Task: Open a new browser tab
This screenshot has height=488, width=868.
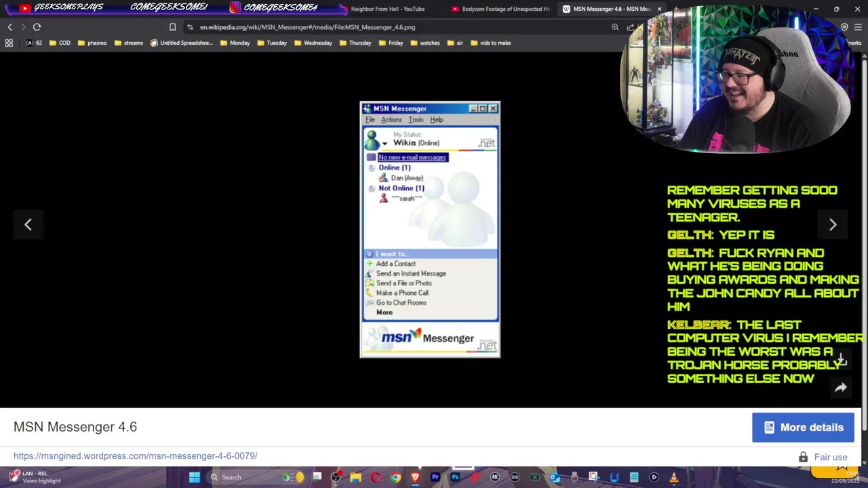Action: 676,9
